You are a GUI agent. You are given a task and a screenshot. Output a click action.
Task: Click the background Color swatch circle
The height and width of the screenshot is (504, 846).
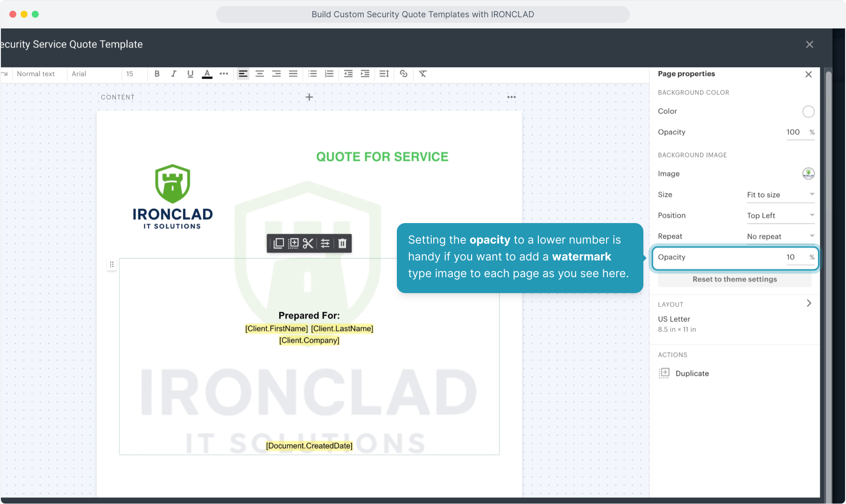pos(808,112)
